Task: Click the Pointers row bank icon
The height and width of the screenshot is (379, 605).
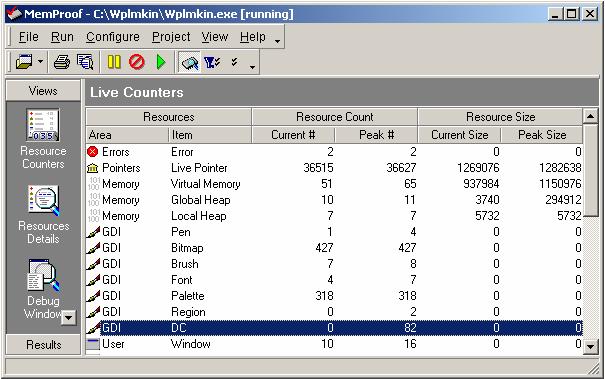Action: coord(93,168)
